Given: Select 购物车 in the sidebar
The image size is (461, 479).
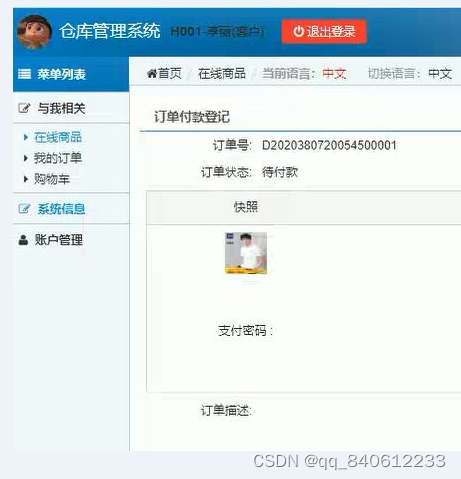Looking at the screenshot, I should point(52,179).
